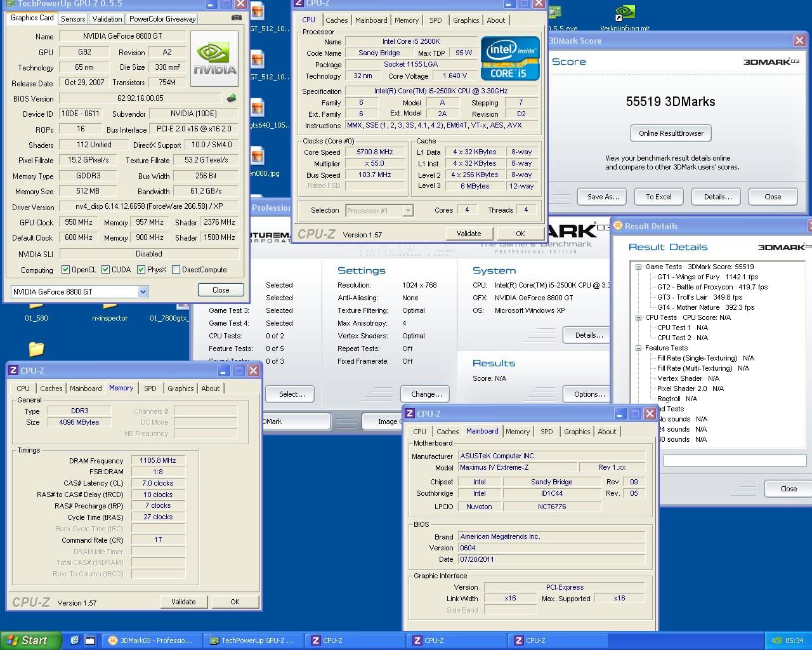The image size is (812, 650).
Task: Toggle the CUDA checkbox in GPU-Z
Action: [105, 270]
